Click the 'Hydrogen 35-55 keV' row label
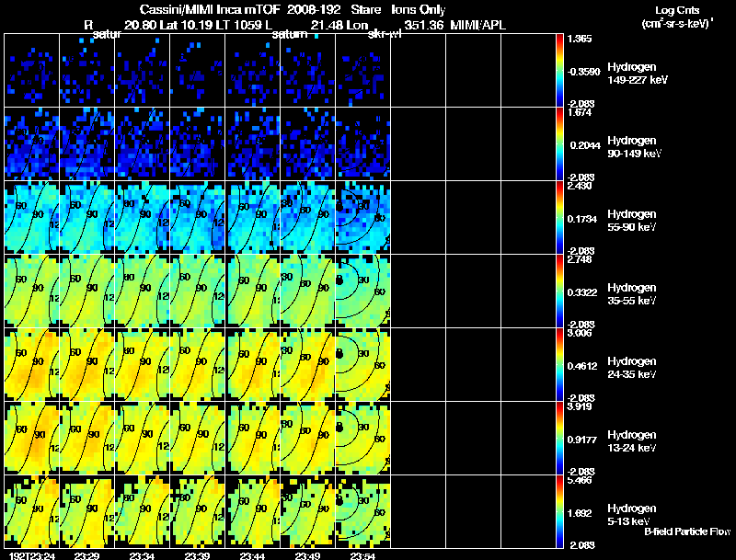The width and height of the screenshot is (736, 560). pyautogui.click(x=632, y=294)
